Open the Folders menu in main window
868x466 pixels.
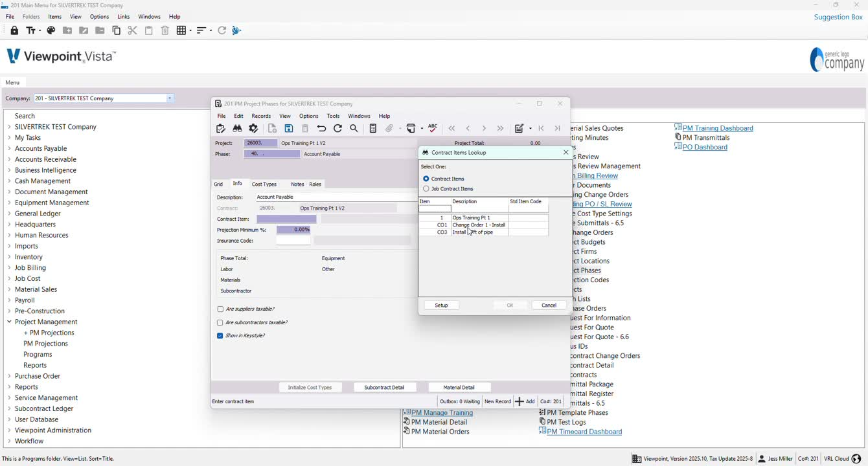tap(31, 17)
